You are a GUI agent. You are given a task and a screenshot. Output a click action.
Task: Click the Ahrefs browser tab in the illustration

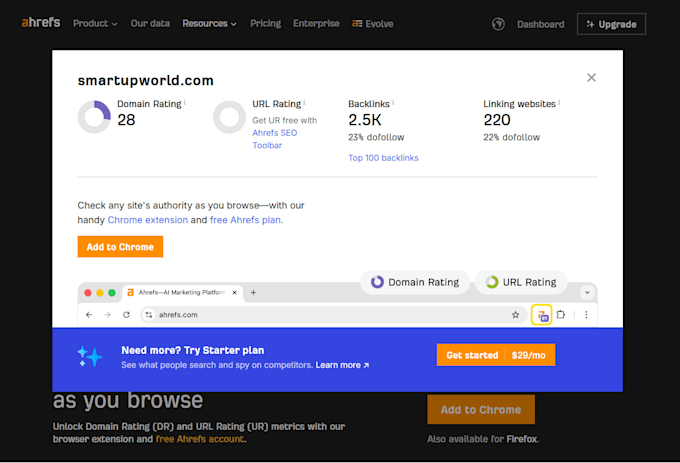[x=182, y=293]
